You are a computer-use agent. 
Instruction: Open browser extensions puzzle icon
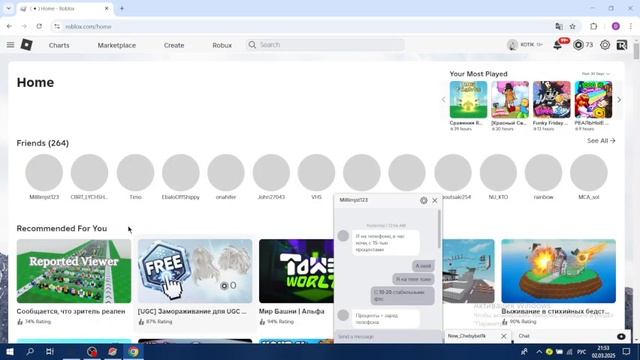pyautogui.click(x=593, y=26)
